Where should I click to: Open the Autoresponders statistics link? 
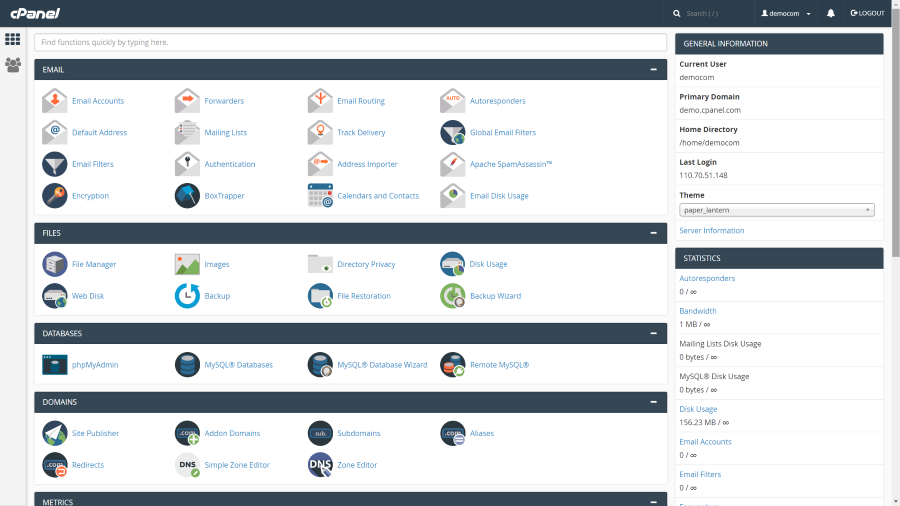click(x=707, y=278)
